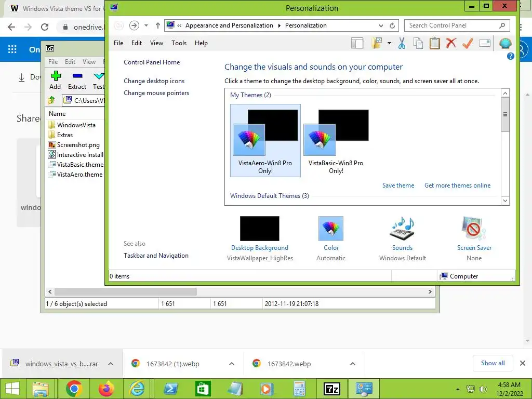Image resolution: width=532 pixels, height=399 pixels.
Task: Open the OneDrive app launcher grid
Action: [12, 49]
